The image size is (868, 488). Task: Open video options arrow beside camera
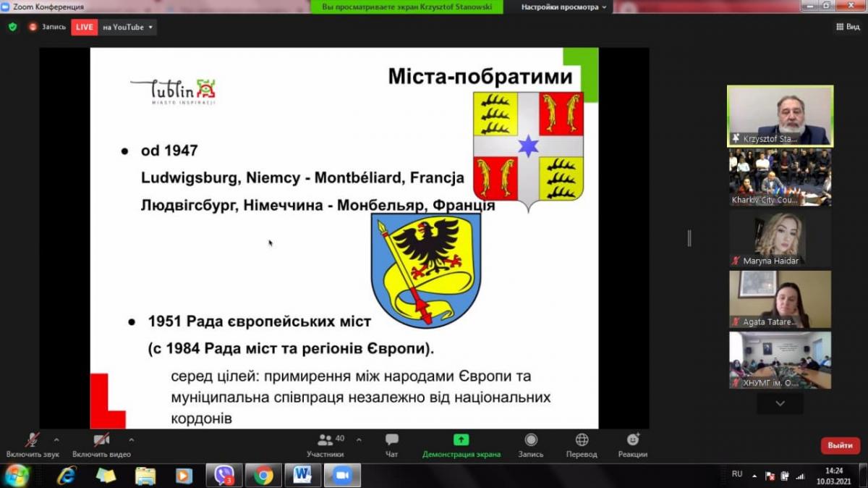coord(132,439)
